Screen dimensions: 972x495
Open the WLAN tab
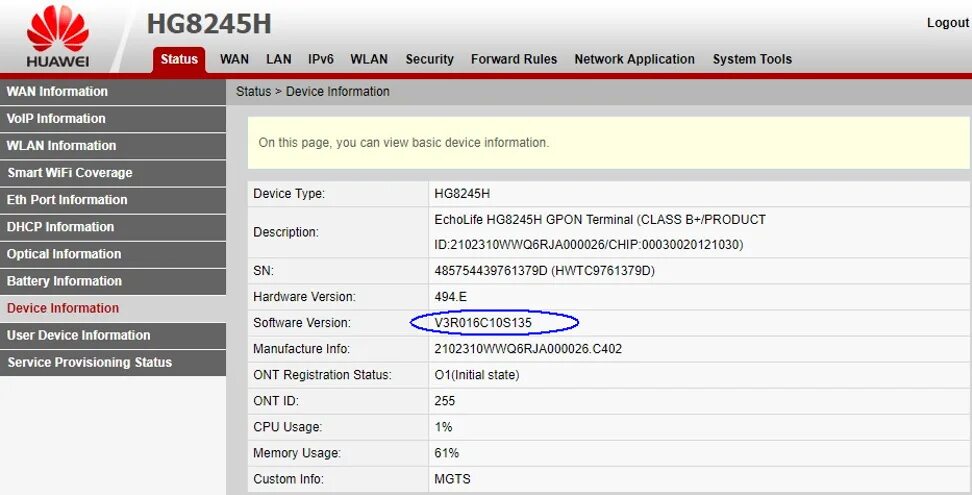coord(369,59)
